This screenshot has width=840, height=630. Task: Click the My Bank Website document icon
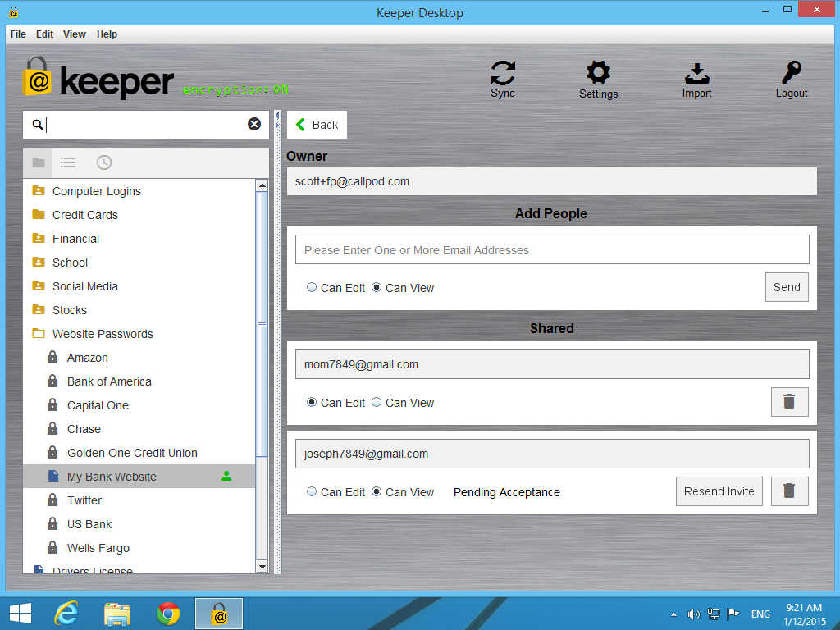click(x=53, y=476)
